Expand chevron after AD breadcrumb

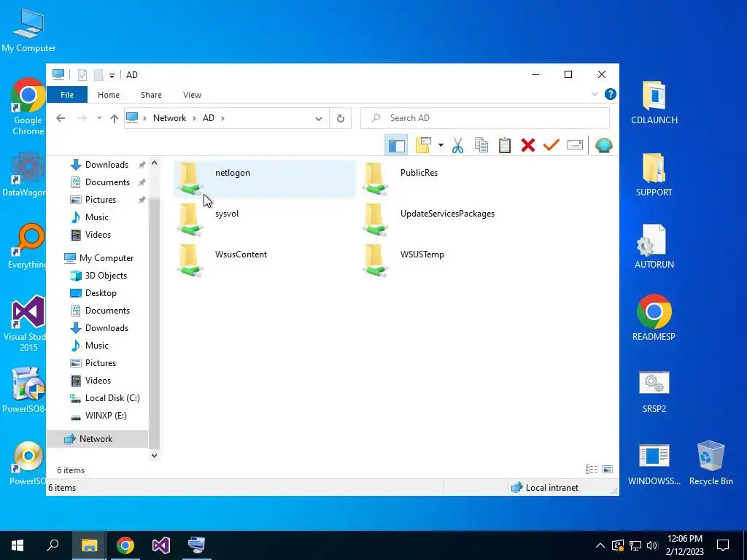coord(222,118)
